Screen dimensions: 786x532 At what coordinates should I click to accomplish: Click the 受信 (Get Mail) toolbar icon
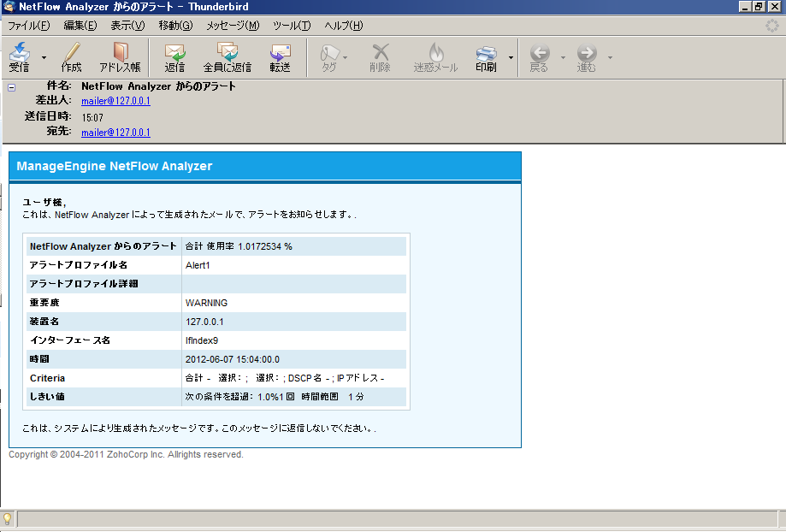[x=20, y=53]
